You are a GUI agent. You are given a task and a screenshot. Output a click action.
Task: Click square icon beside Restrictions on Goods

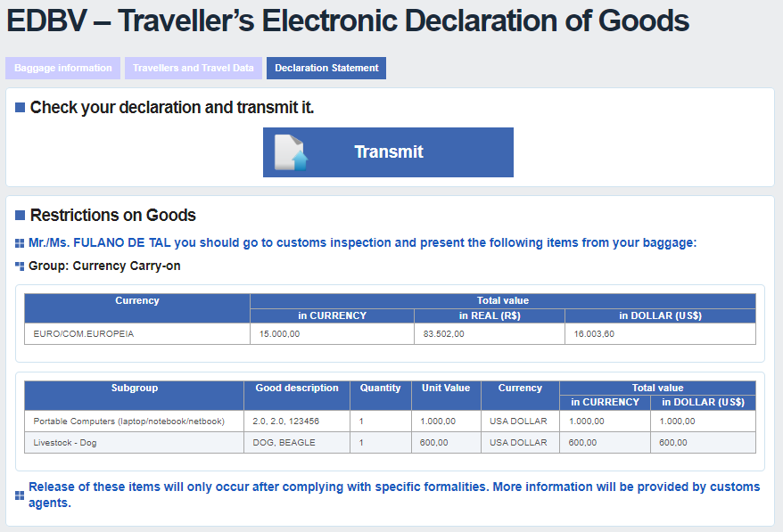click(x=20, y=216)
